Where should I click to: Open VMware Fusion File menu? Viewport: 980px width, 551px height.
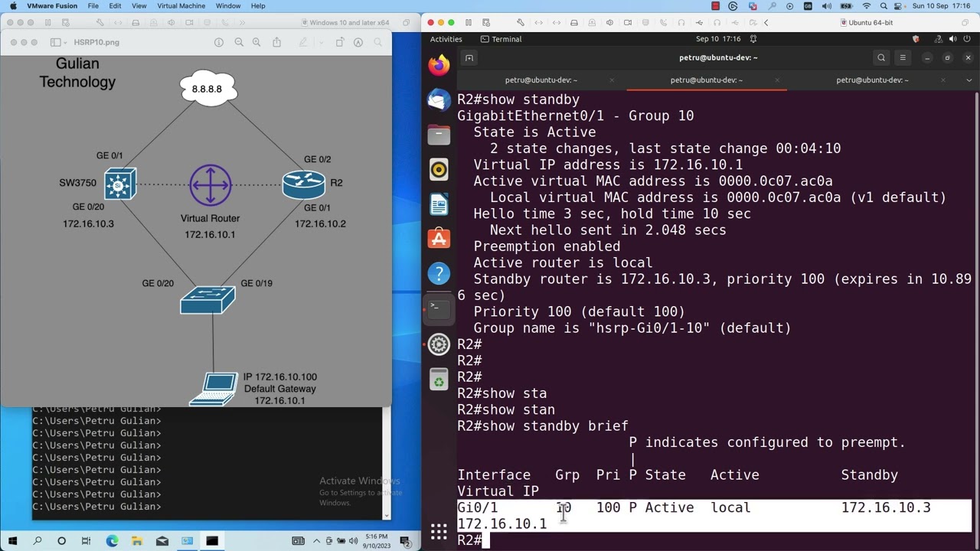93,6
